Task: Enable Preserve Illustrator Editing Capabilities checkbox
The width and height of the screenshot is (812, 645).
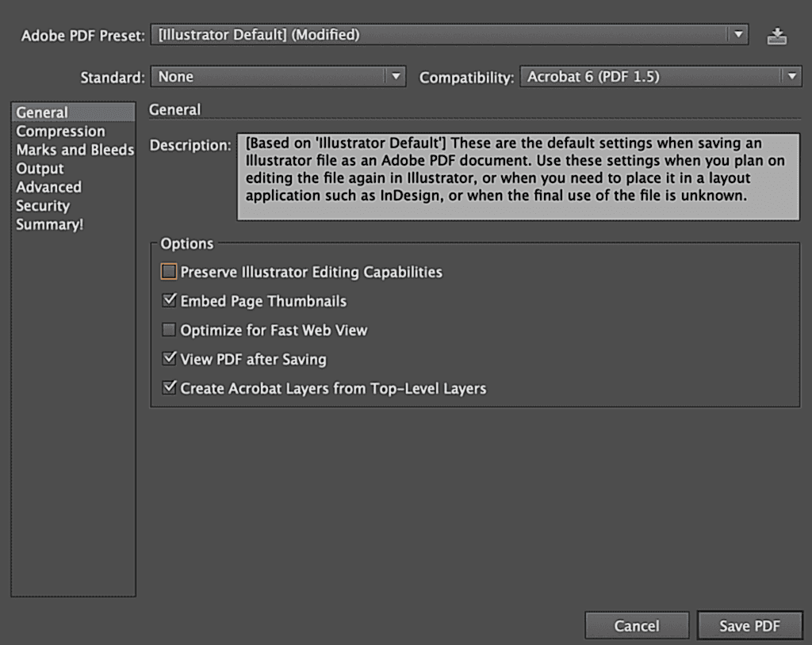Action: tap(169, 272)
